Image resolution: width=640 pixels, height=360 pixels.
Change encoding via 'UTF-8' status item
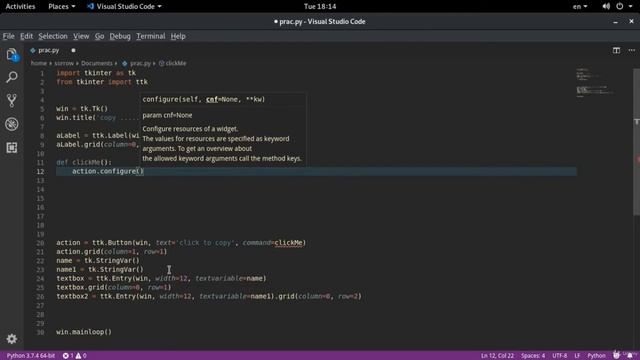click(x=560, y=356)
